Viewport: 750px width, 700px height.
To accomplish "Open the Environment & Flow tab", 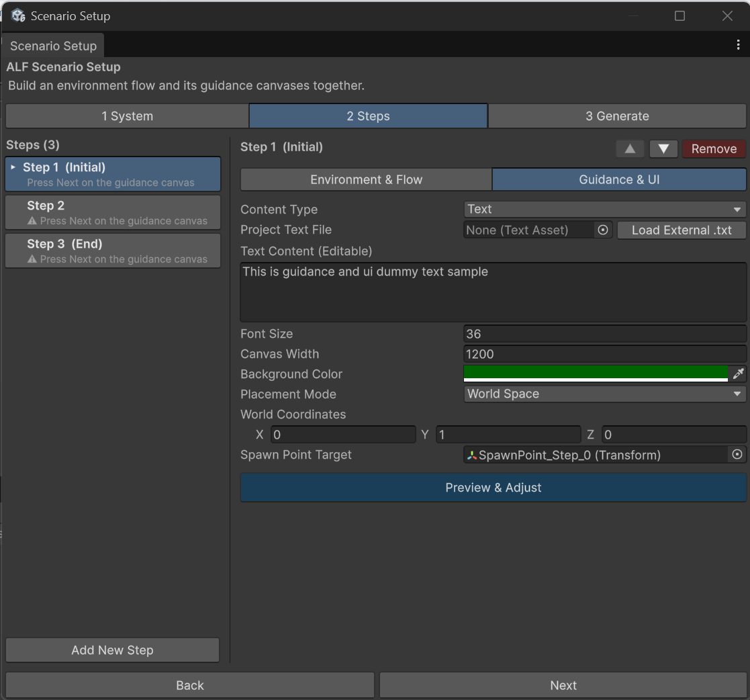I will 366,180.
